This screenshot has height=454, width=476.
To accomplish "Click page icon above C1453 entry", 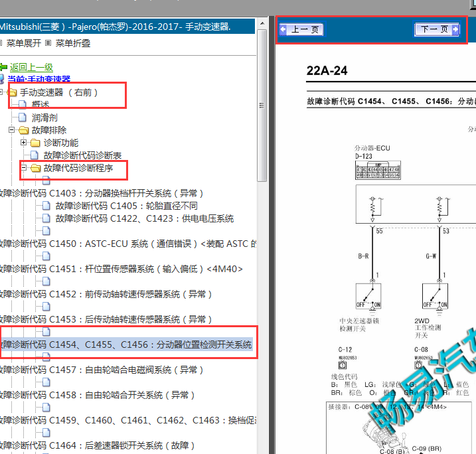I will (46, 307).
